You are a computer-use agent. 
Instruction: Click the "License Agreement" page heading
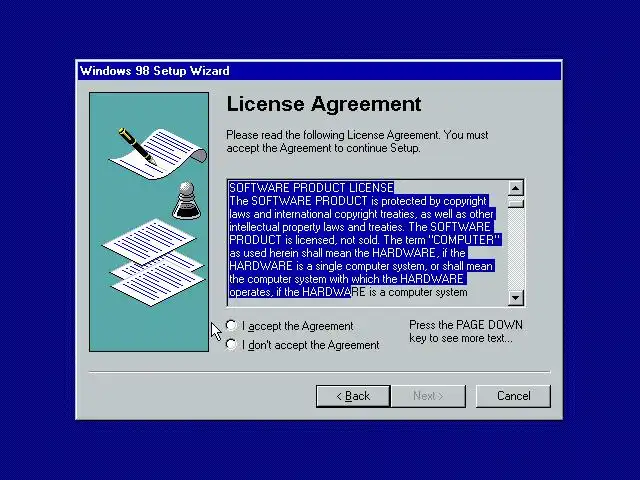click(324, 104)
